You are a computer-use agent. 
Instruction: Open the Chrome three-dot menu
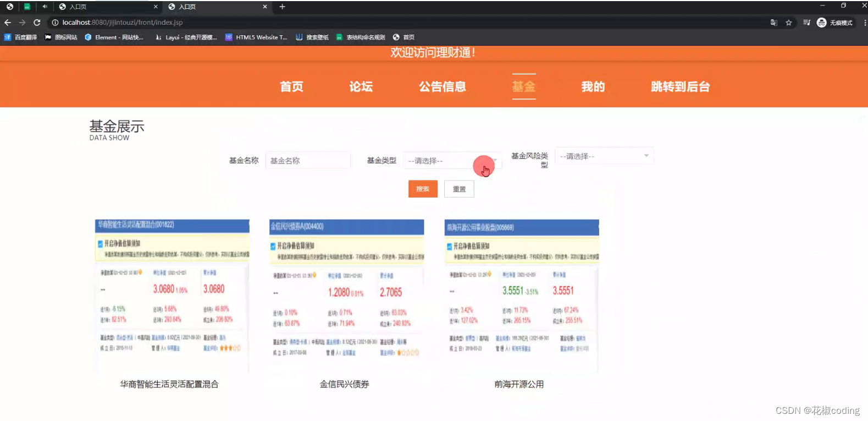(x=865, y=23)
